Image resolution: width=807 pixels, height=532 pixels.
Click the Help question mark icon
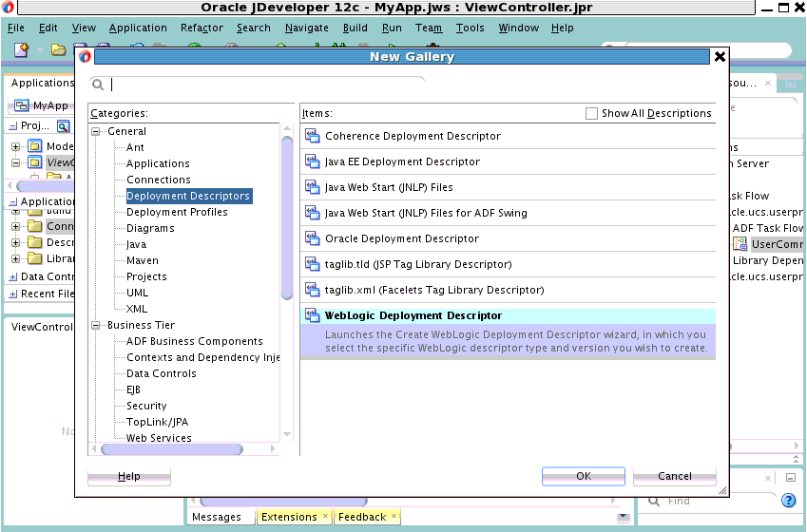(x=789, y=500)
